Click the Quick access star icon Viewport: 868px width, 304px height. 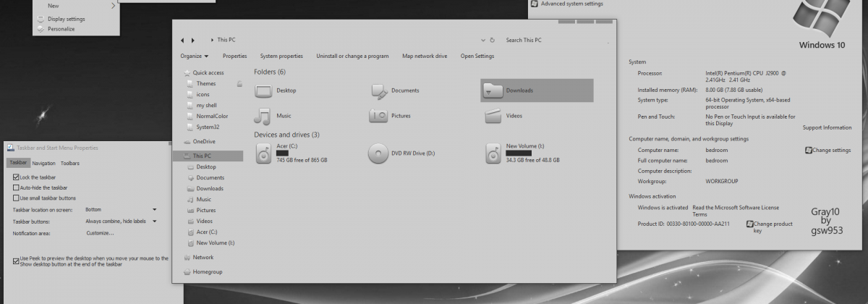[x=187, y=72]
